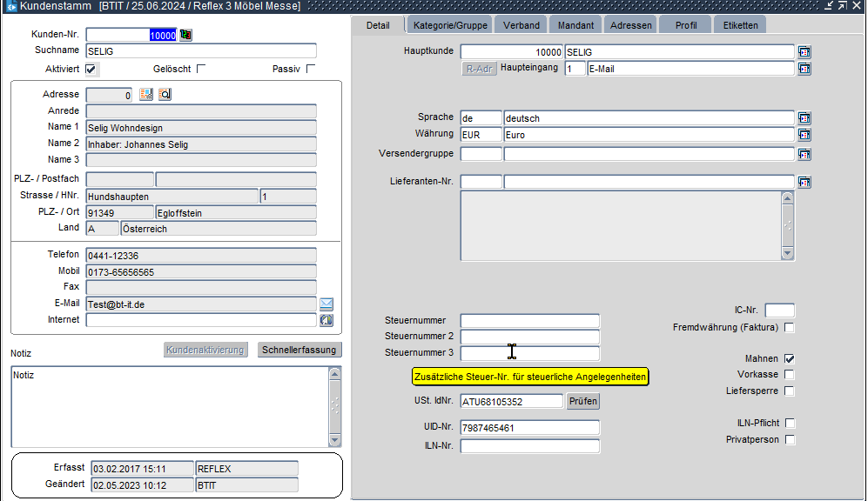The width and height of the screenshot is (868, 501).
Task: Open the lookup list icon for Versendergruppe
Action: coord(804,155)
